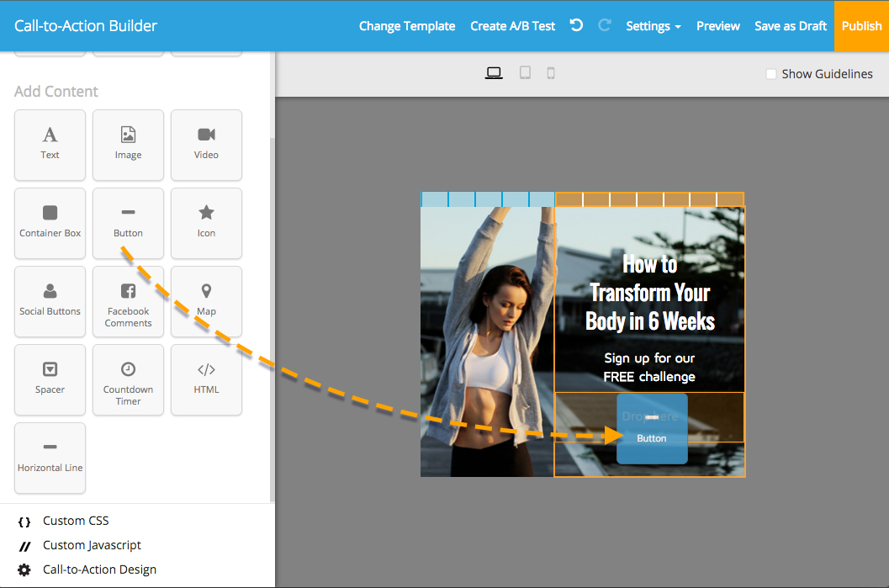Open the Settings dropdown menu
Image resolution: width=889 pixels, height=588 pixels.
click(654, 26)
